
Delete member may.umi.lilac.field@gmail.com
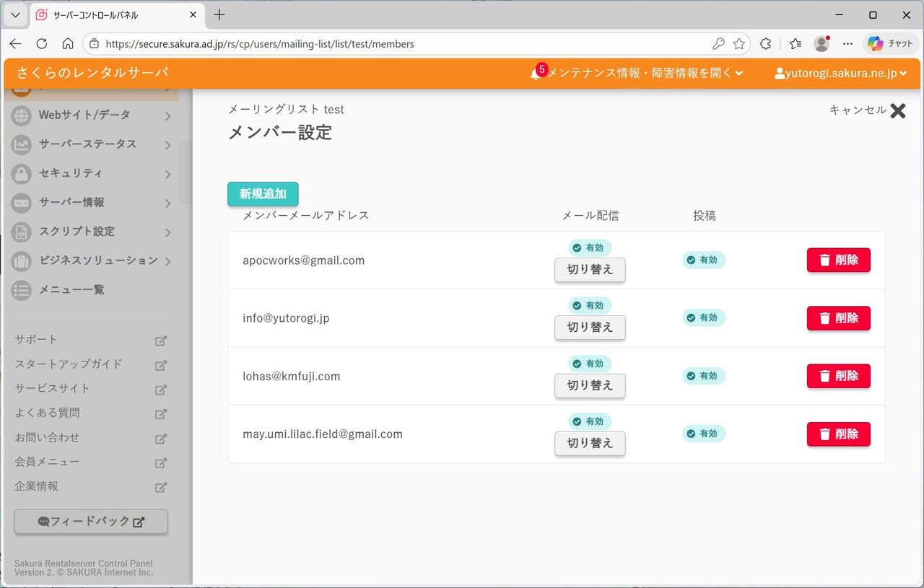pos(838,434)
